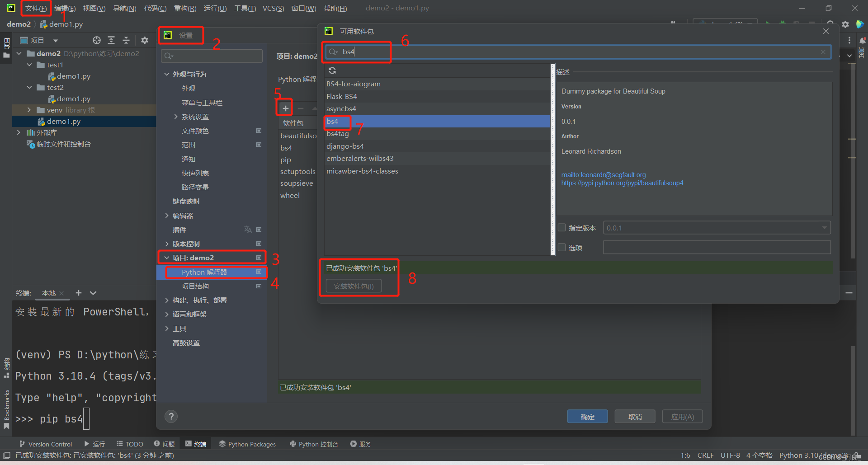The image size is (868, 465).
Task: Click the 取消 button
Action: (635, 417)
